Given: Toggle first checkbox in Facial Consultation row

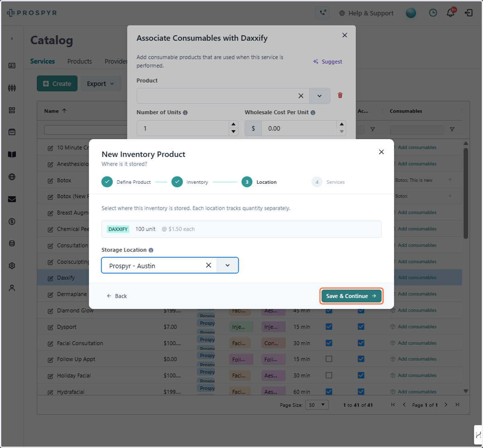Looking at the screenshot, I should 329,343.
